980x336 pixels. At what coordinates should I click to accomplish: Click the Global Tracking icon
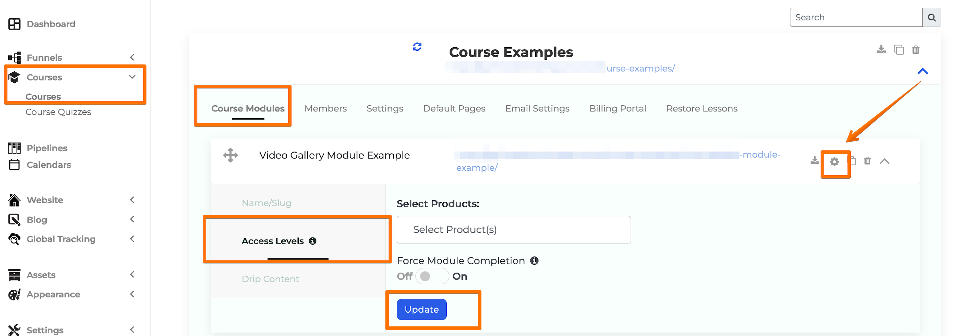point(14,239)
